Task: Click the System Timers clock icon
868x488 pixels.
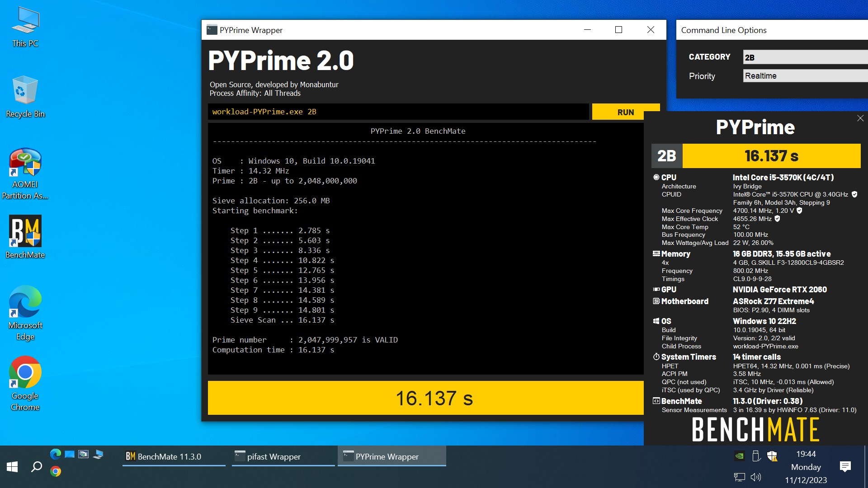Action: tap(656, 357)
